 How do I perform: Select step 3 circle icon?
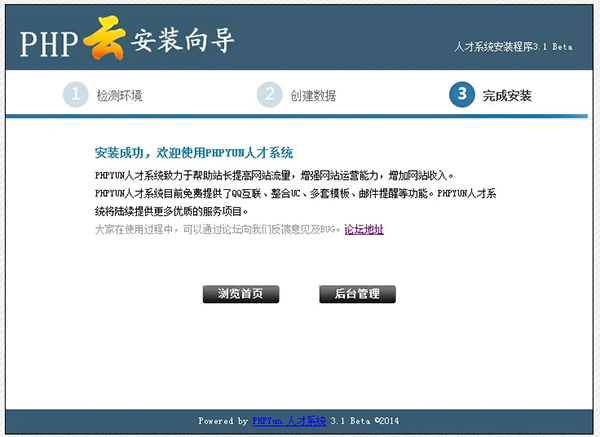462,95
